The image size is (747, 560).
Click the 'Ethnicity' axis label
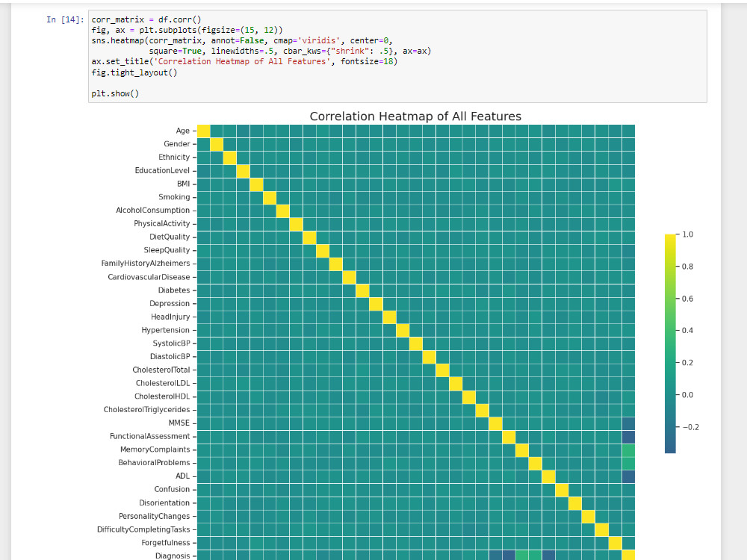pyautogui.click(x=174, y=157)
